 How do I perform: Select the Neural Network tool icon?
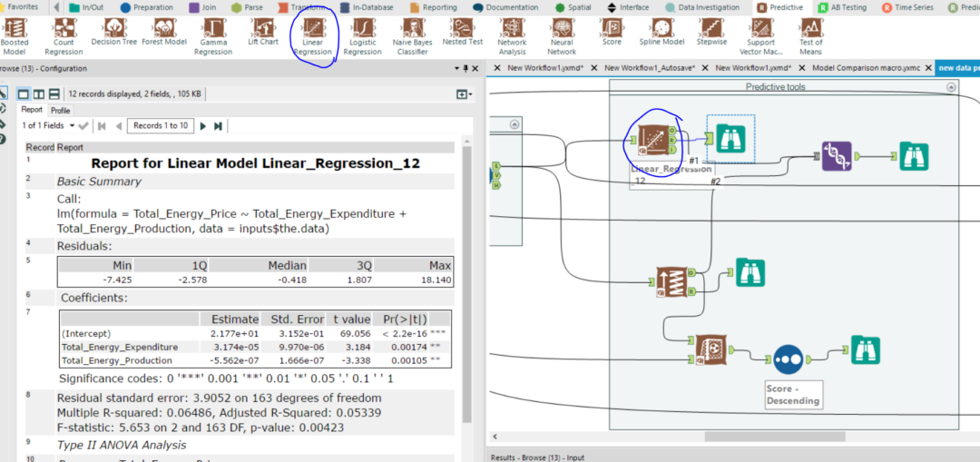click(562, 37)
